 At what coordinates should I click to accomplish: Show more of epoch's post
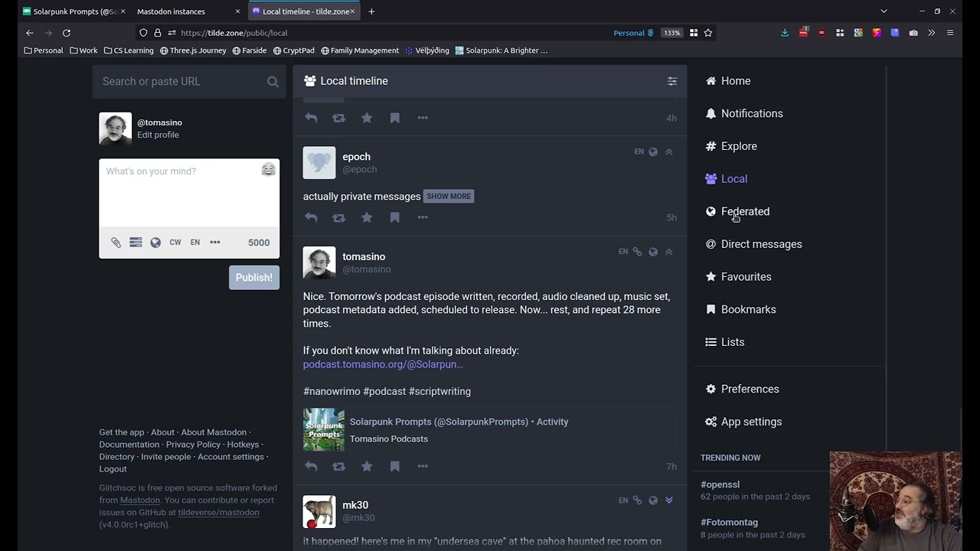click(x=449, y=197)
